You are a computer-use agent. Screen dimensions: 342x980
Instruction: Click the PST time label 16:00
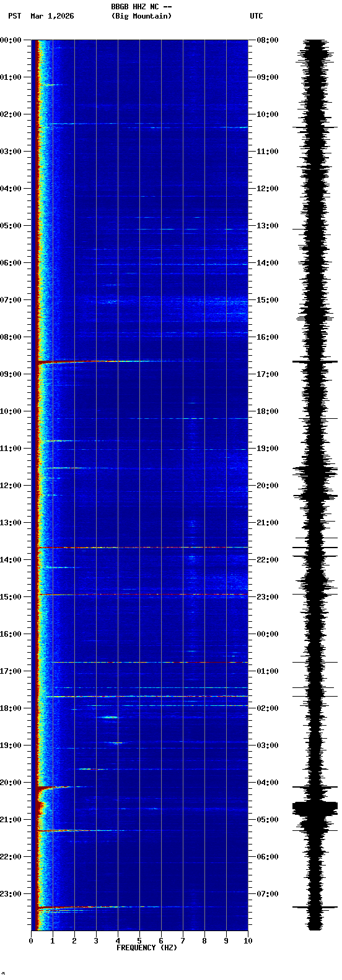(x=11, y=634)
